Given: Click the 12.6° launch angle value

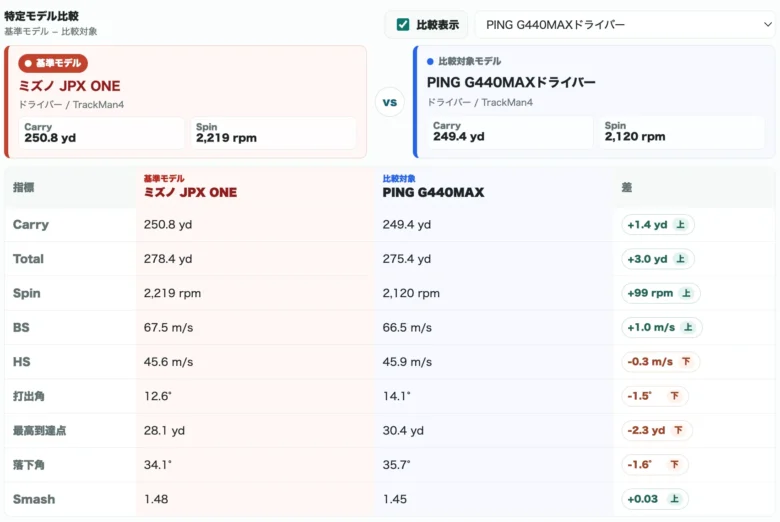Looking at the screenshot, I should coord(158,396).
